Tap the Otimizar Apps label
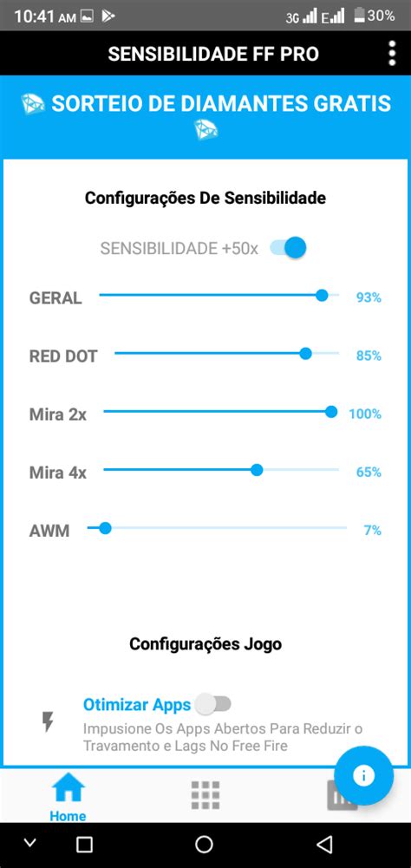This screenshot has height=868, width=411. (137, 705)
